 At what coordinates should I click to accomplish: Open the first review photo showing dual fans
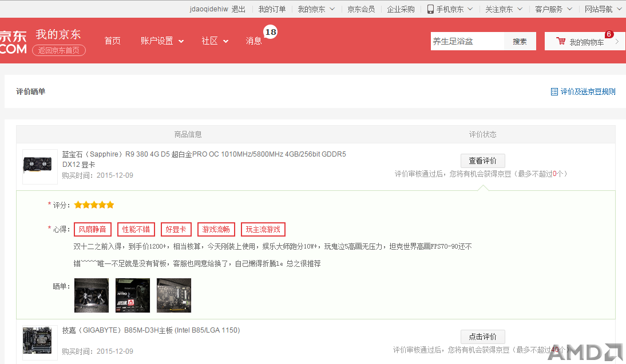[x=92, y=295]
